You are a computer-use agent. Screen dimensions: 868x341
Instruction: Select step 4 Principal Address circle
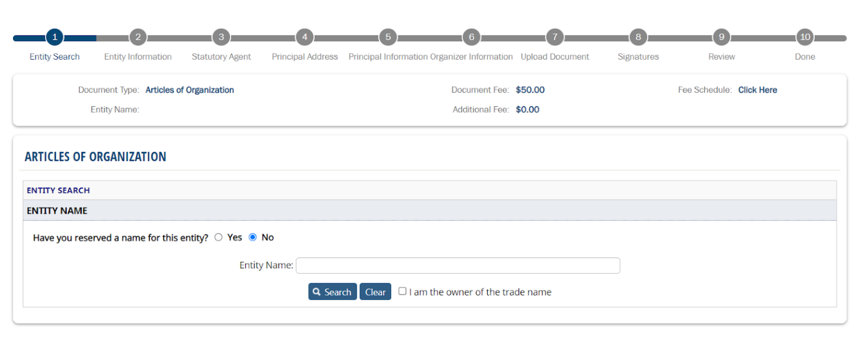[305, 37]
